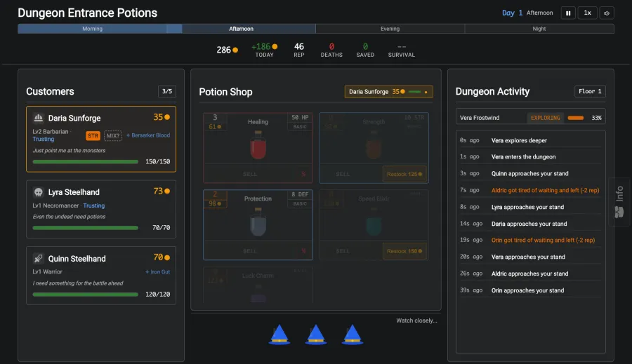Image resolution: width=632 pixels, height=364 pixels.
Task: Click the Daria Sunforge customer chip in Potion Shop
Action: pos(388,92)
